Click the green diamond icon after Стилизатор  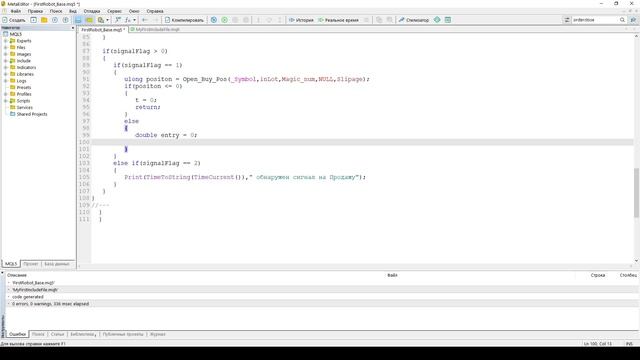(x=437, y=20)
